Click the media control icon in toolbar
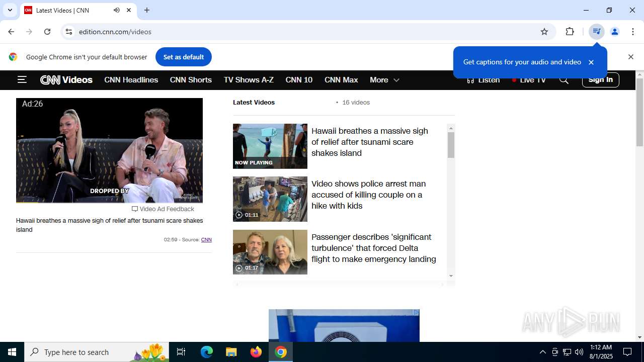 (x=596, y=32)
